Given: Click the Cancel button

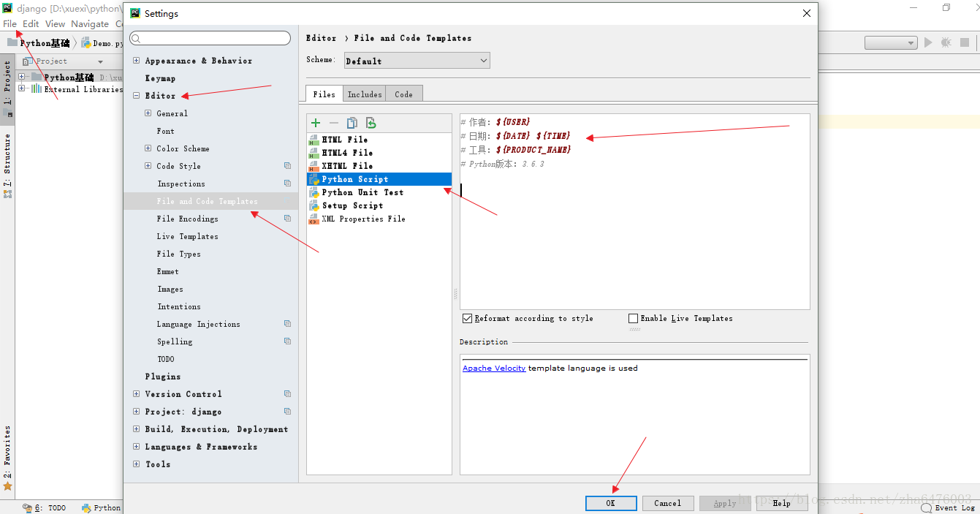Looking at the screenshot, I should (x=668, y=503).
